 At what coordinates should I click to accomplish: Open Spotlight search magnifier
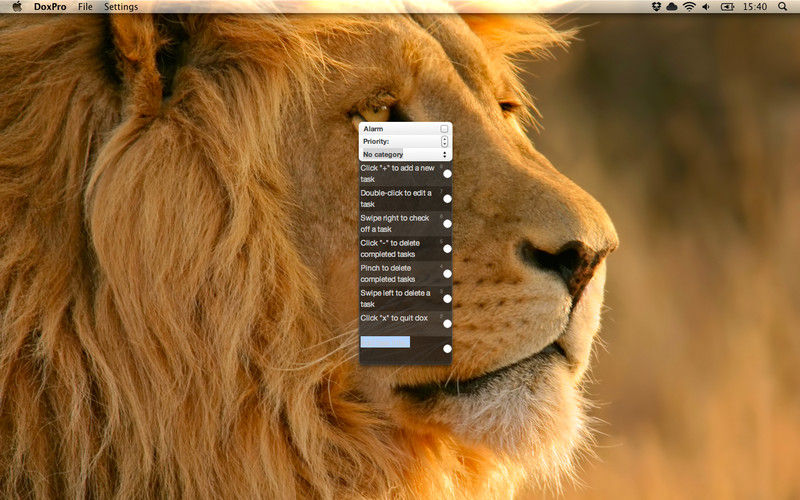pos(782,7)
